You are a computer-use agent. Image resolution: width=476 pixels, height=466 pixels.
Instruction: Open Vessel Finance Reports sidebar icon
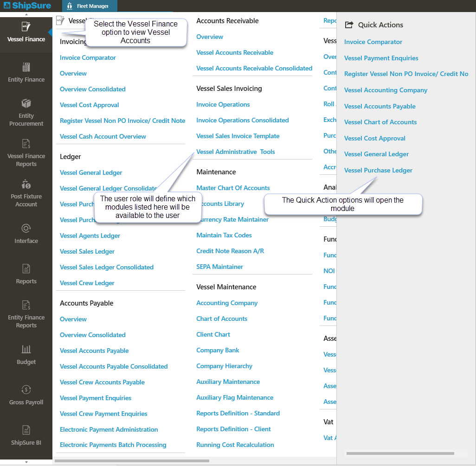(26, 144)
